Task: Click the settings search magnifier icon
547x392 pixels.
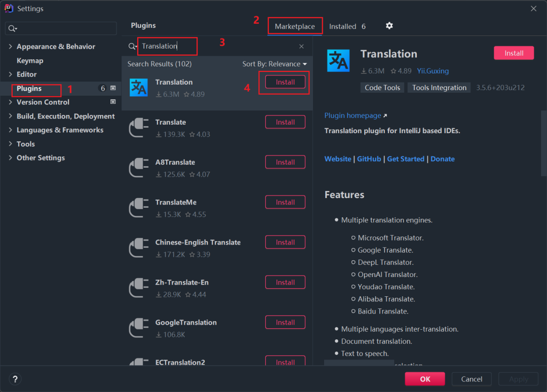Action: (13, 28)
